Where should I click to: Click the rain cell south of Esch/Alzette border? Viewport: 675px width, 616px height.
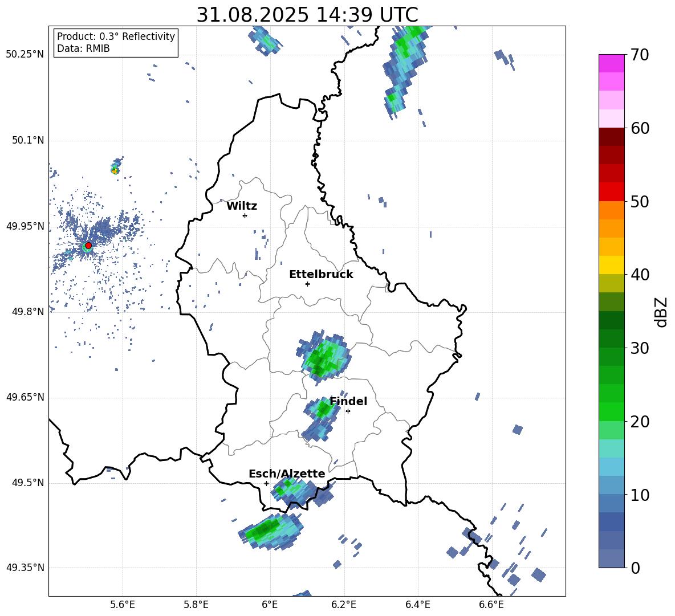271,531
